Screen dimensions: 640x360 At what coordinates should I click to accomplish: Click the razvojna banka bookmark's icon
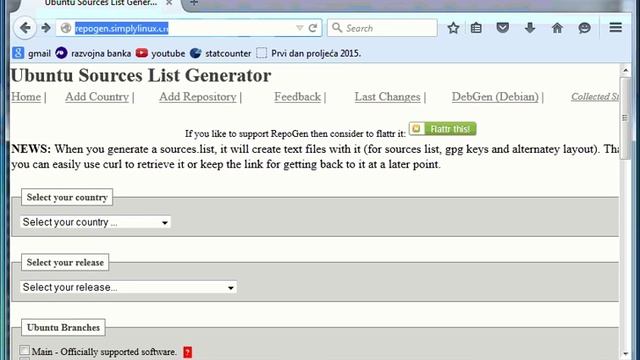[x=61, y=53]
